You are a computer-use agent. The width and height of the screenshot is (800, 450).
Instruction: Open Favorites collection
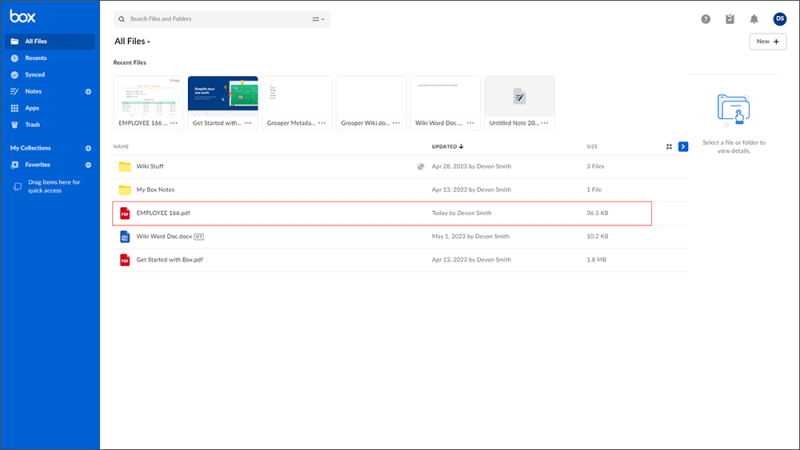[37, 165]
